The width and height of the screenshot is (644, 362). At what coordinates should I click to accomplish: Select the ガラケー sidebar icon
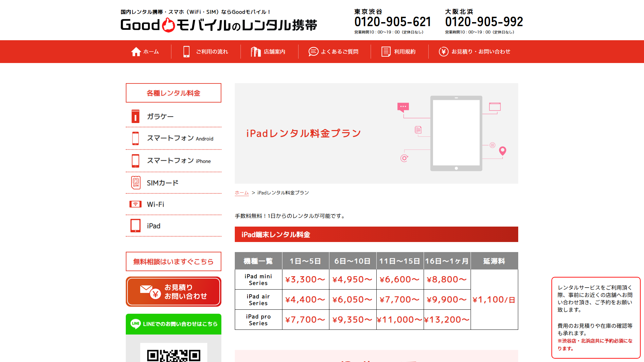tap(135, 116)
